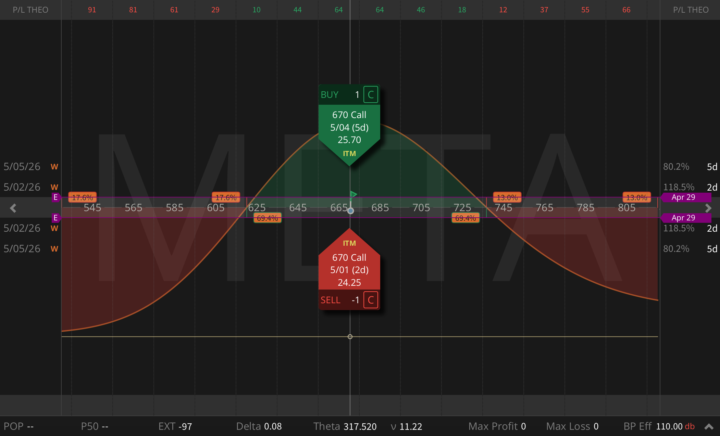Click the lower 80.2% implied volatility value

coord(676,249)
